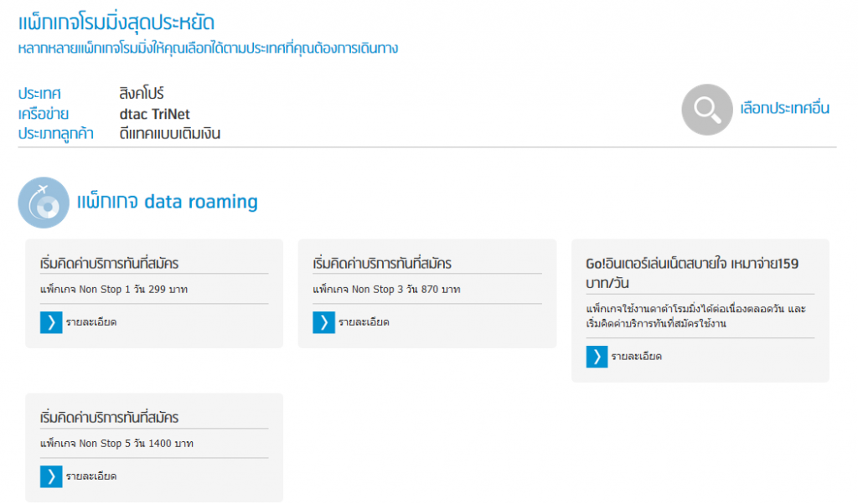The width and height of the screenshot is (858, 504).
Task: Click the dtac TriNet network name
Action: 158,113
